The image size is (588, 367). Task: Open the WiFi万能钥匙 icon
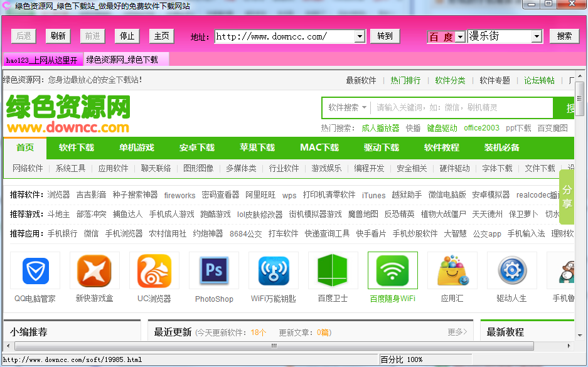(273, 270)
